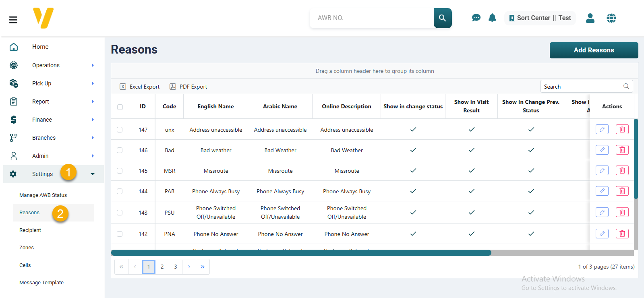Screen dimensions: 644x298
Task: Click the Add Reasons button
Action: [x=594, y=50]
